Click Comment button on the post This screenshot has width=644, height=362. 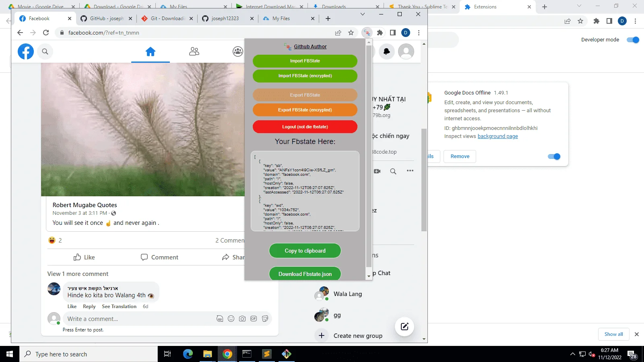[159, 257]
